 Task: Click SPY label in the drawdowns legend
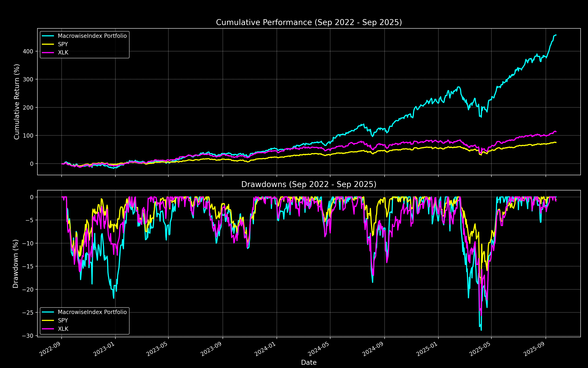tap(63, 321)
